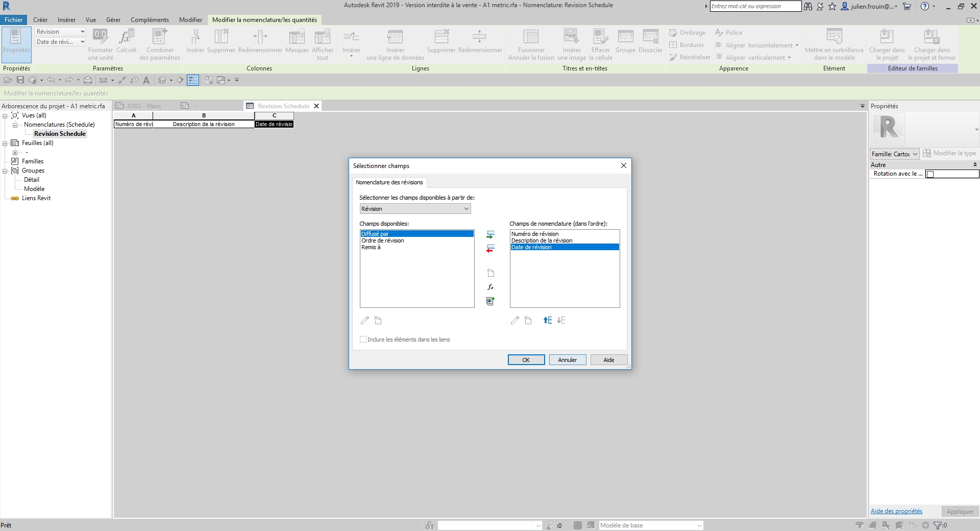Viewport: 980px width, 531px height.
Task: Toggle Inclure les éléments dans les liens checkbox
Action: tap(363, 340)
